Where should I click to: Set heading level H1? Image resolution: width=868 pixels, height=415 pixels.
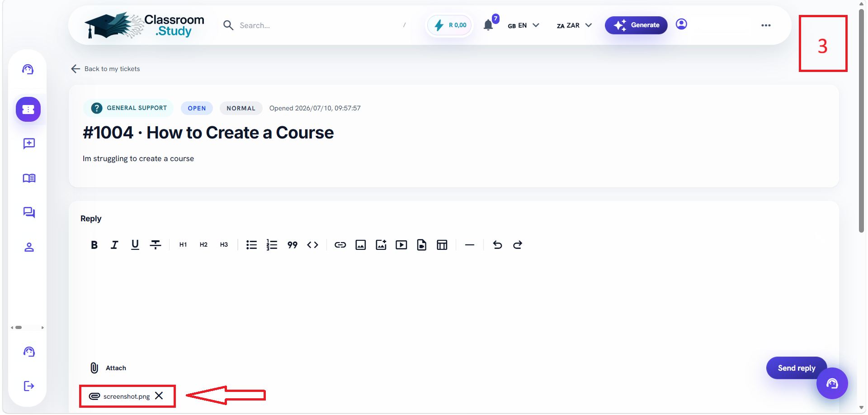point(183,245)
